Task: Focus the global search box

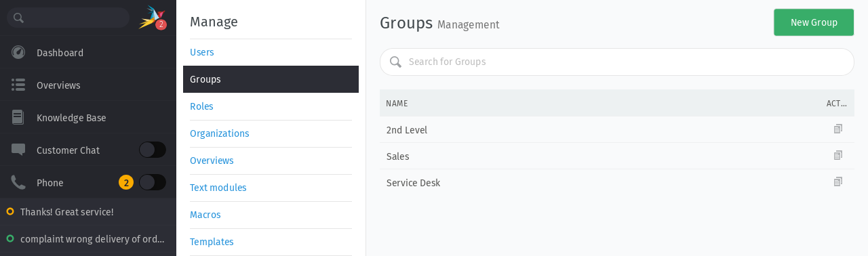Action: 68,18
